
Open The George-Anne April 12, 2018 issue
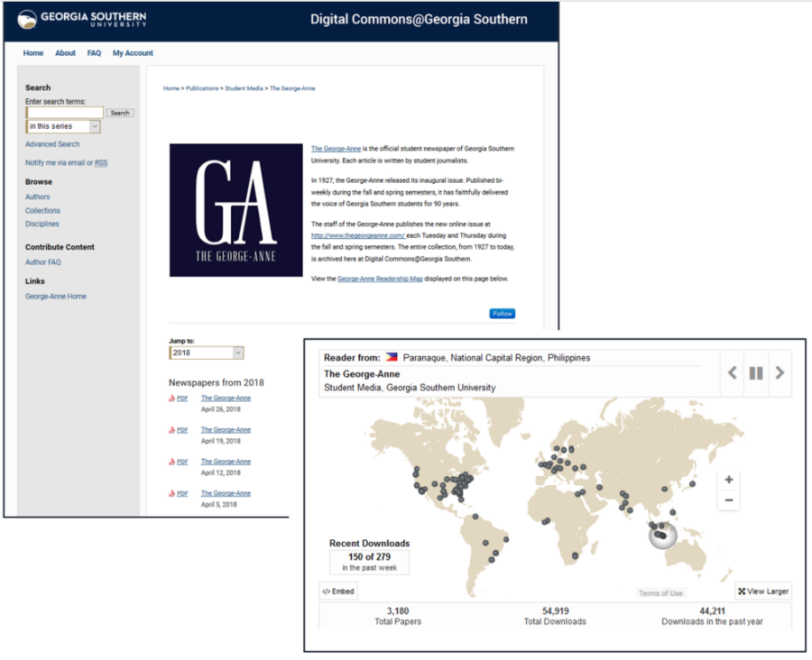226,462
